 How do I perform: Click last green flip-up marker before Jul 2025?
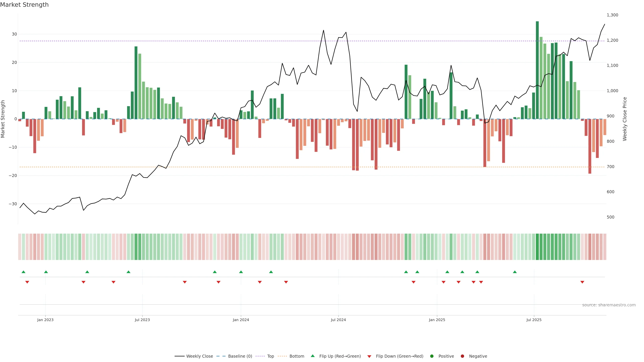[x=515, y=272]
